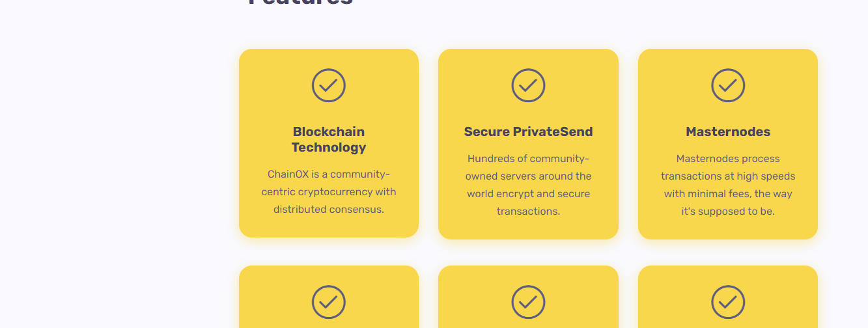
Task: Click the ChainOX community-centric cryptocurrency description
Action: [x=329, y=191]
